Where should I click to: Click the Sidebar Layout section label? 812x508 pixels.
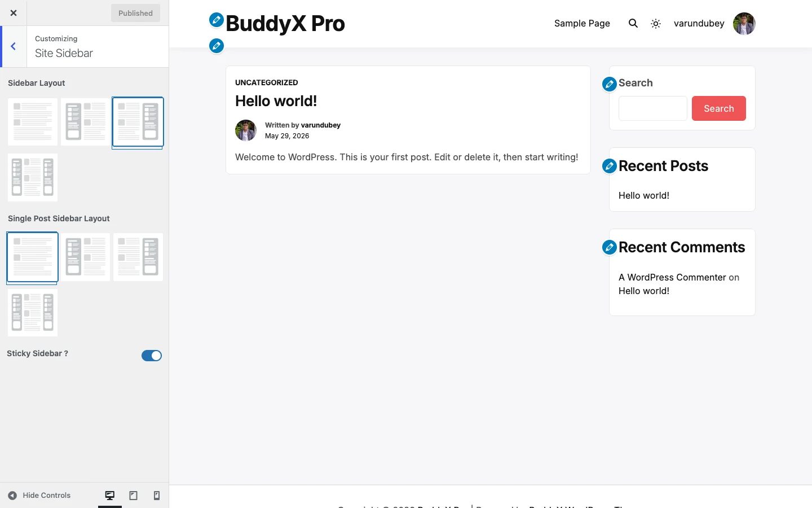pyautogui.click(x=37, y=83)
